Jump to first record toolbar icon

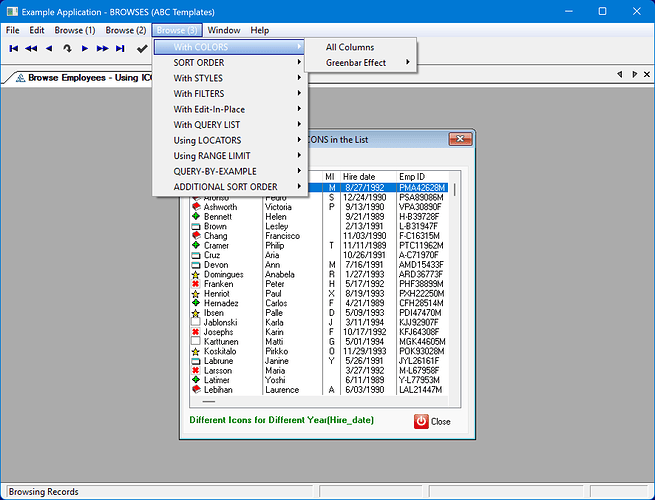[x=13, y=48]
